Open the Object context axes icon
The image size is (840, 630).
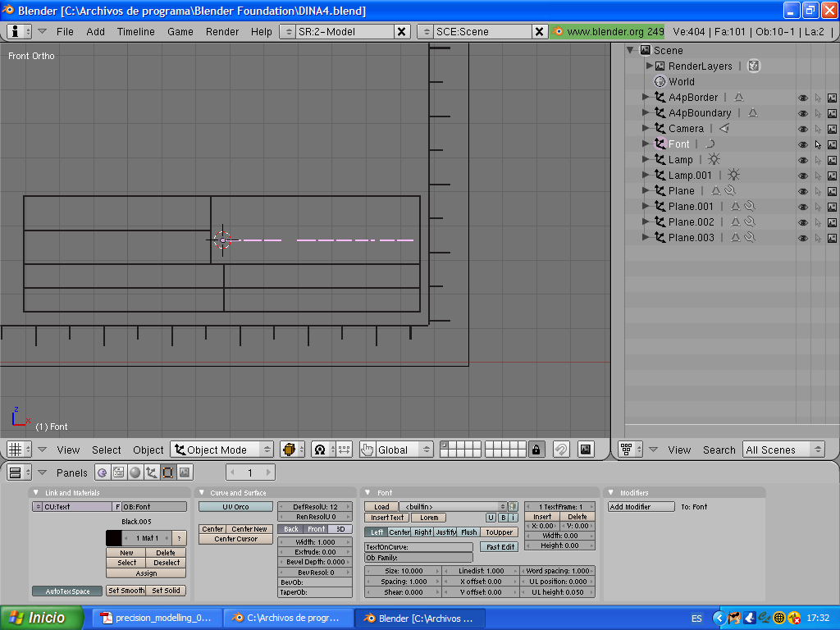click(x=152, y=472)
